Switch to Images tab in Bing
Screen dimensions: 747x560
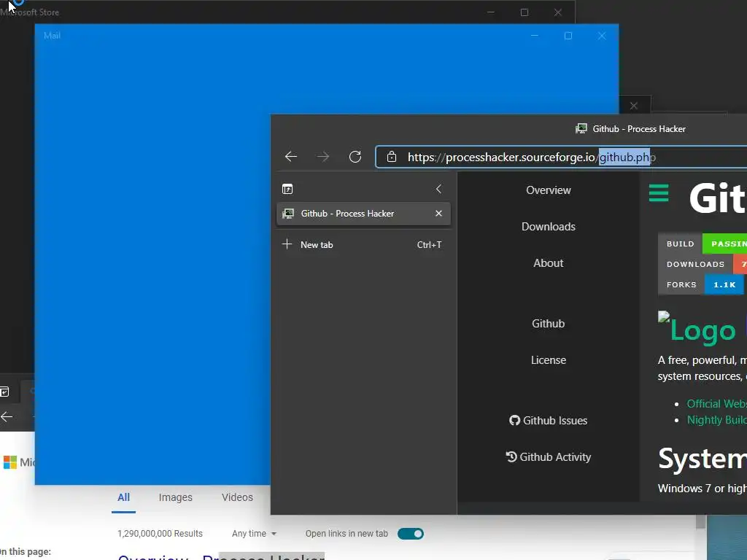[x=175, y=497]
